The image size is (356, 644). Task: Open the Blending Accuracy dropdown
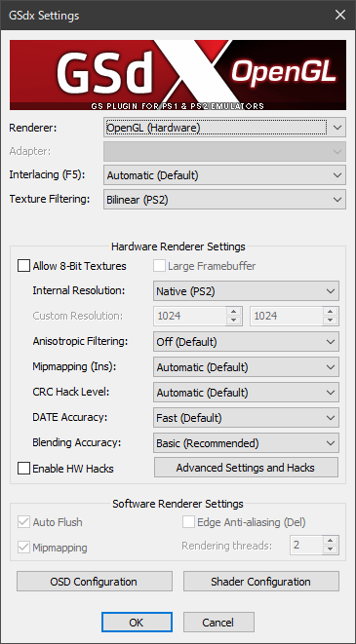[x=246, y=443]
